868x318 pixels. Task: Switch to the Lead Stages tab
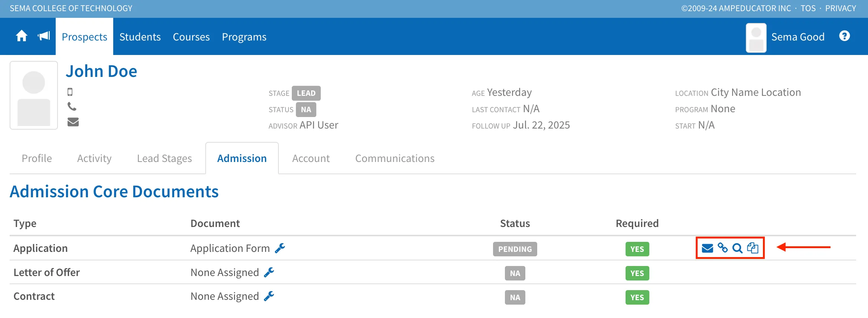pos(164,158)
